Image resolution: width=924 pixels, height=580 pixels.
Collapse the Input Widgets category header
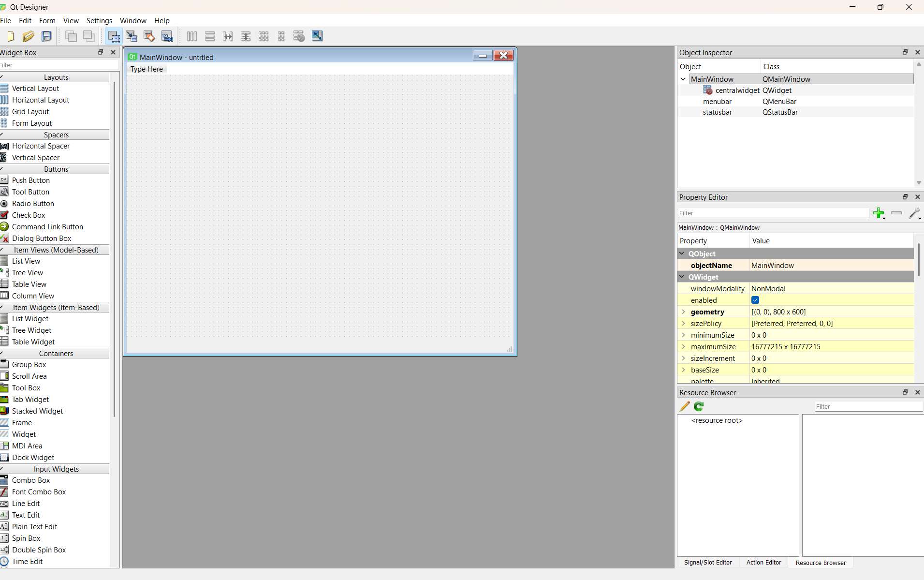55,469
